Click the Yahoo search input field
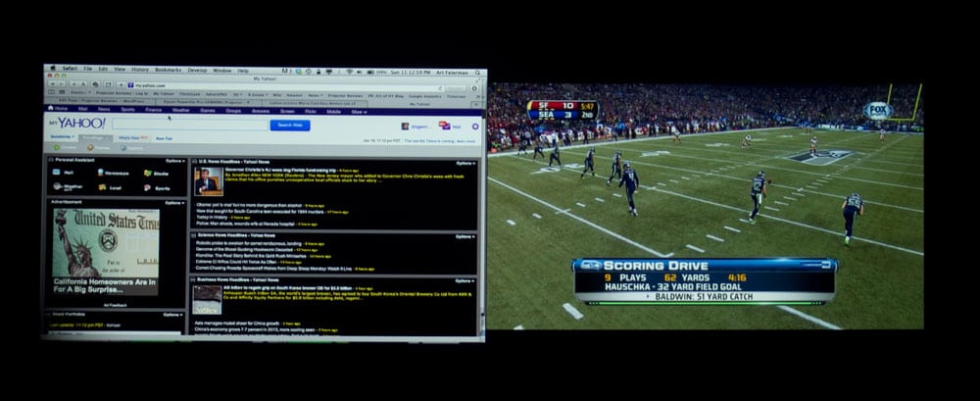 (x=190, y=125)
